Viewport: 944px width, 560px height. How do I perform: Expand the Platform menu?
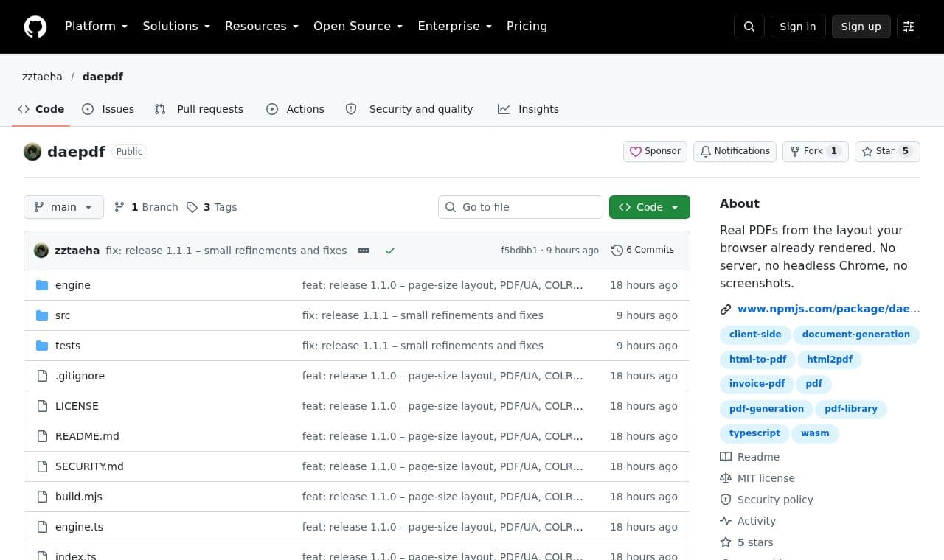pyautogui.click(x=96, y=27)
